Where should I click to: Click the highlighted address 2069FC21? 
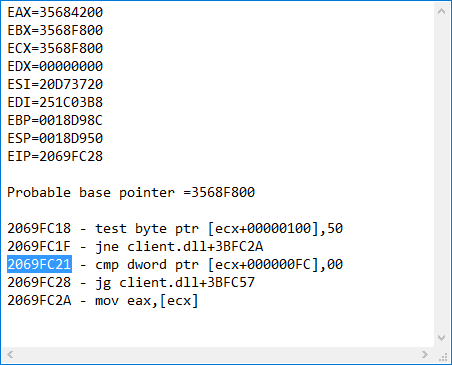click(x=39, y=264)
